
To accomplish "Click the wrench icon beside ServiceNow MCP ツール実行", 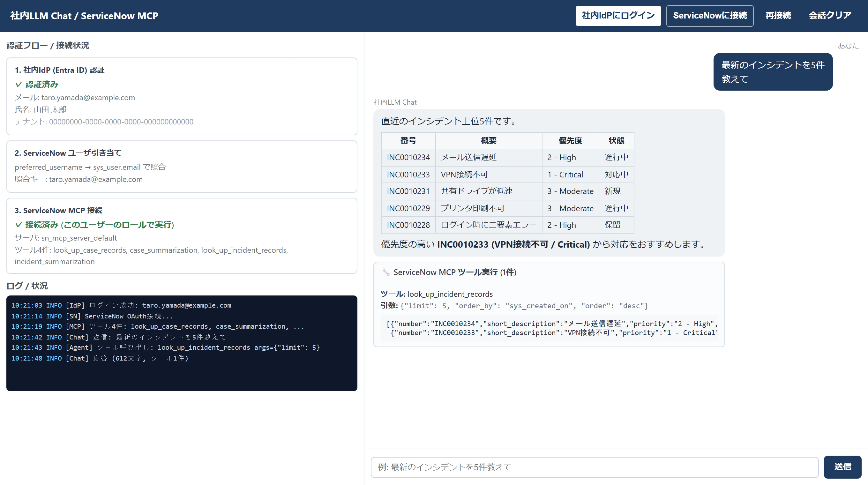I will pyautogui.click(x=386, y=272).
